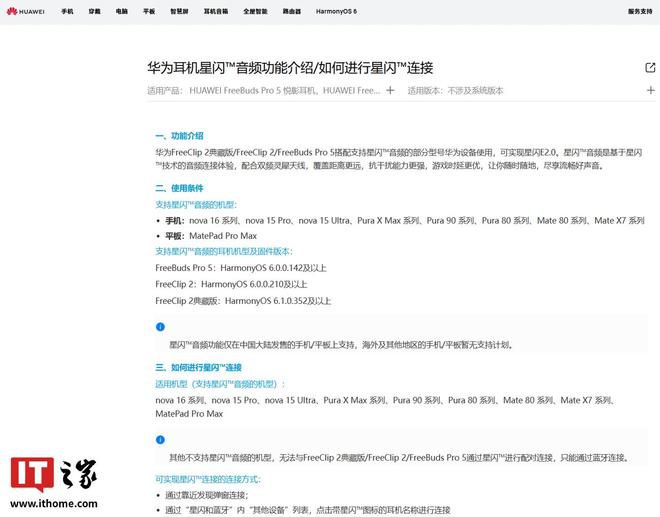Click the FreeClip 2: HarmonyOS 6.0.0.210 line

pyautogui.click(x=231, y=284)
